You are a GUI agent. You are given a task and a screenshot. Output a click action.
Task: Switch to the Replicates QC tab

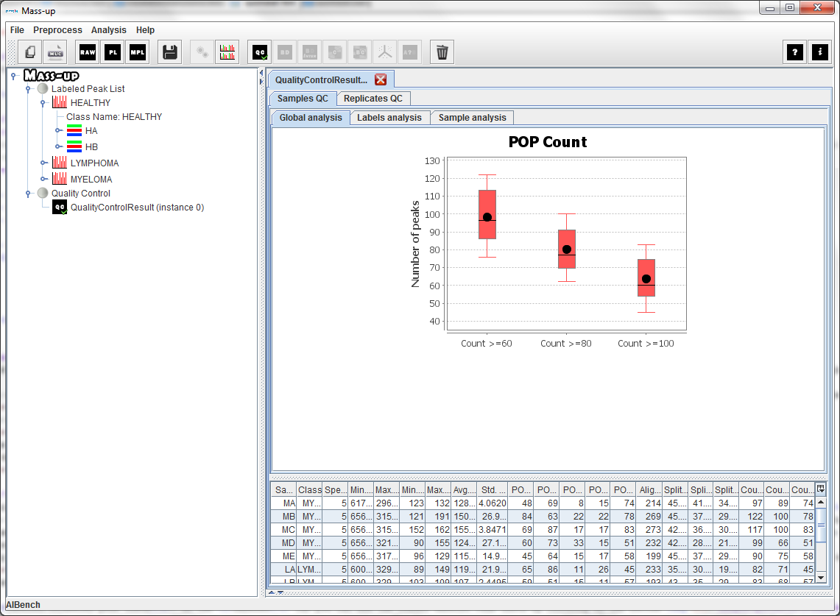click(373, 99)
